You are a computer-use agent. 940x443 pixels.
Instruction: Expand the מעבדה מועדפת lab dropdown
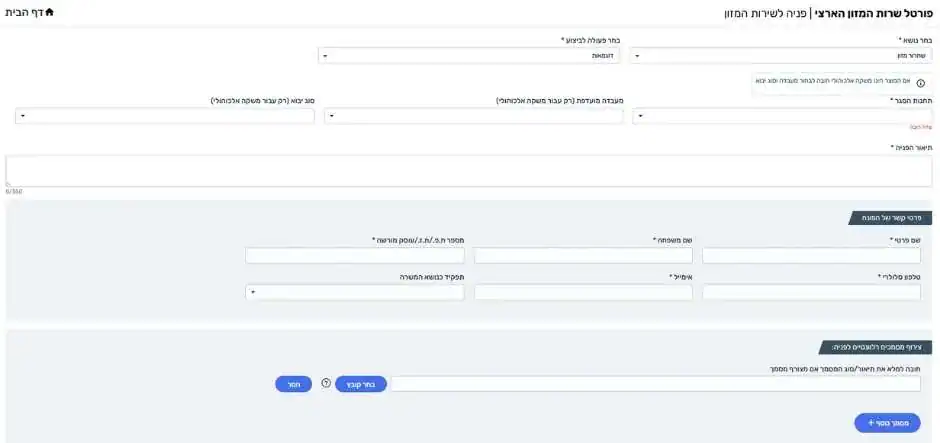click(473, 116)
